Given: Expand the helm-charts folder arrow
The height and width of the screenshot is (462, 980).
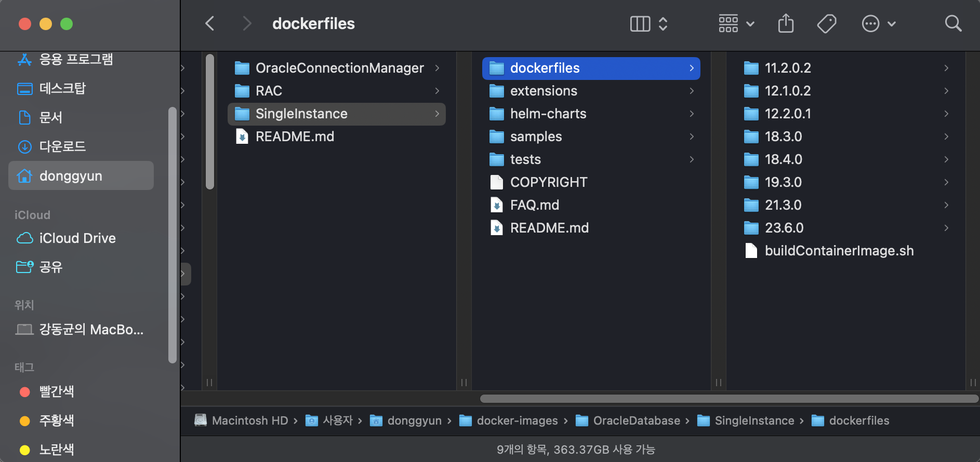Looking at the screenshot, I should pos(692,114).
